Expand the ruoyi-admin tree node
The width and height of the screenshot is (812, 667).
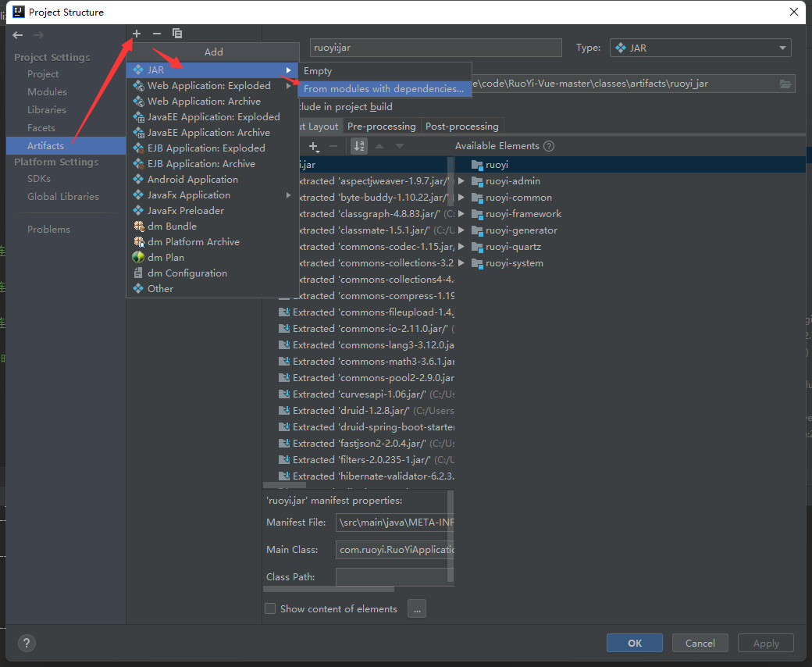pyautogui.click(x=461, y=181)
